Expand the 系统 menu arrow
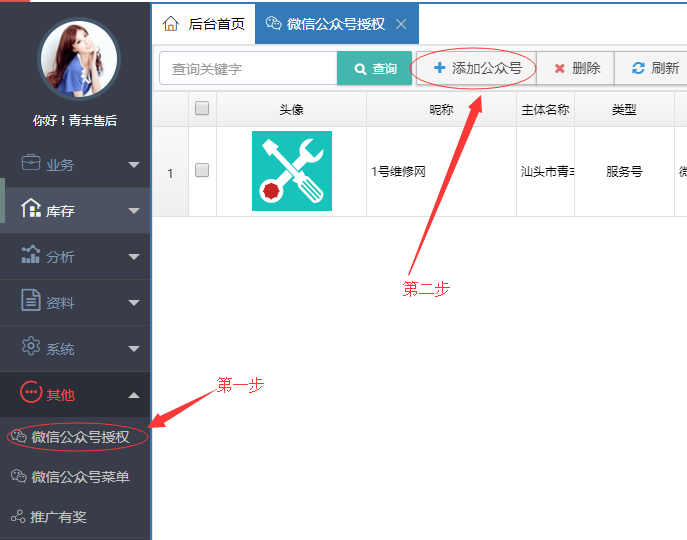687x540 pixels. point(134,349)
